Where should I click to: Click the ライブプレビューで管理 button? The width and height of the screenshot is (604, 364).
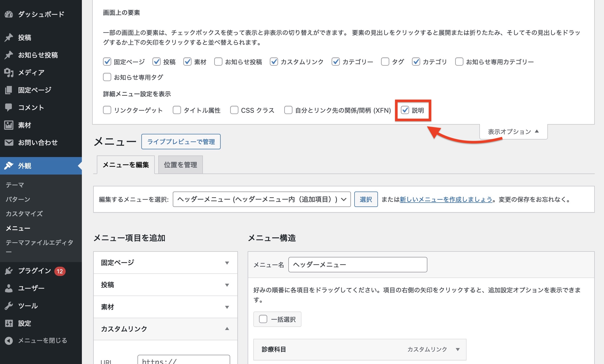181,142
